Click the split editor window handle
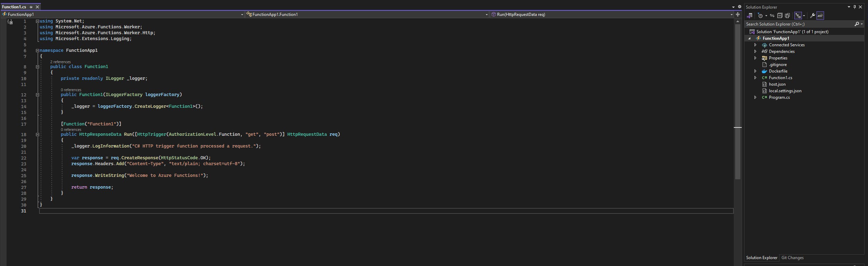 (738, 15)
